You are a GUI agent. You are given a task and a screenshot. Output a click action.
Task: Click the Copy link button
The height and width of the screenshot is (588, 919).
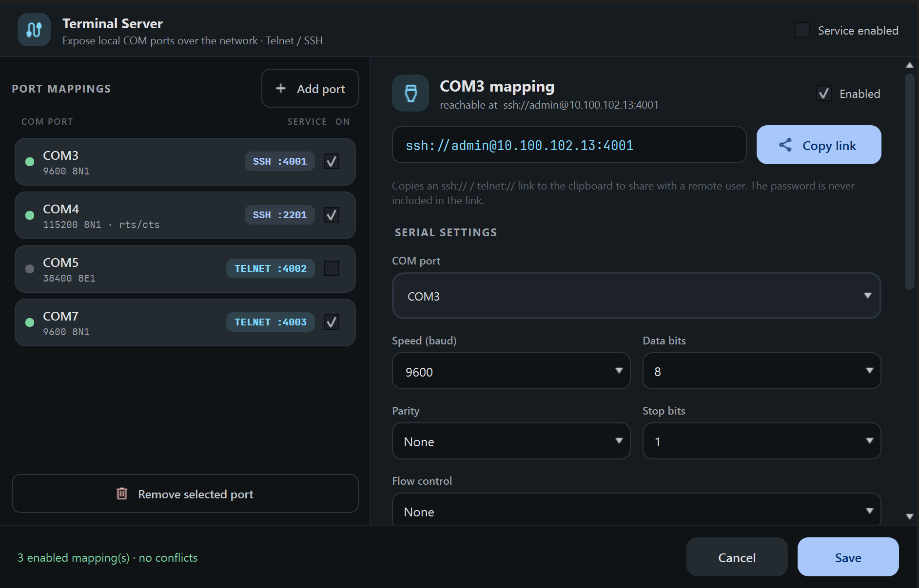coord(819,145)
